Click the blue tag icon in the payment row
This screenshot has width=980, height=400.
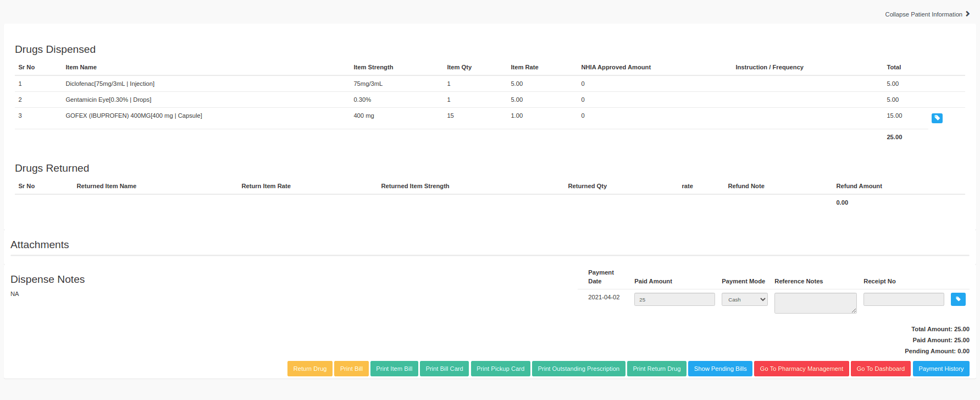coord(958,299)
